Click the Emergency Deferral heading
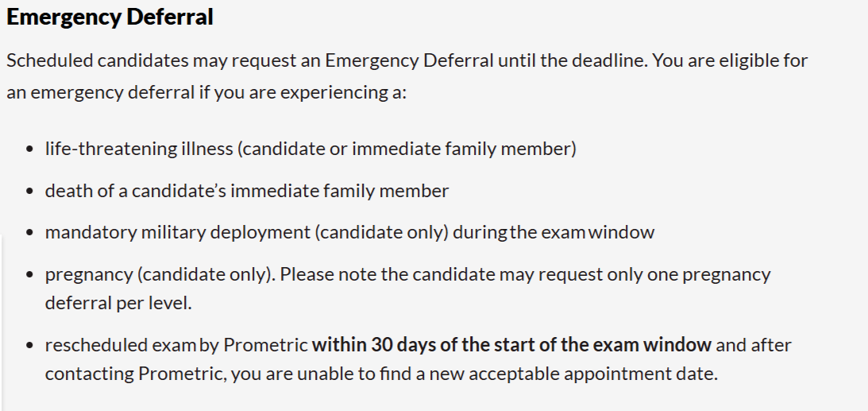 [110, 17]
